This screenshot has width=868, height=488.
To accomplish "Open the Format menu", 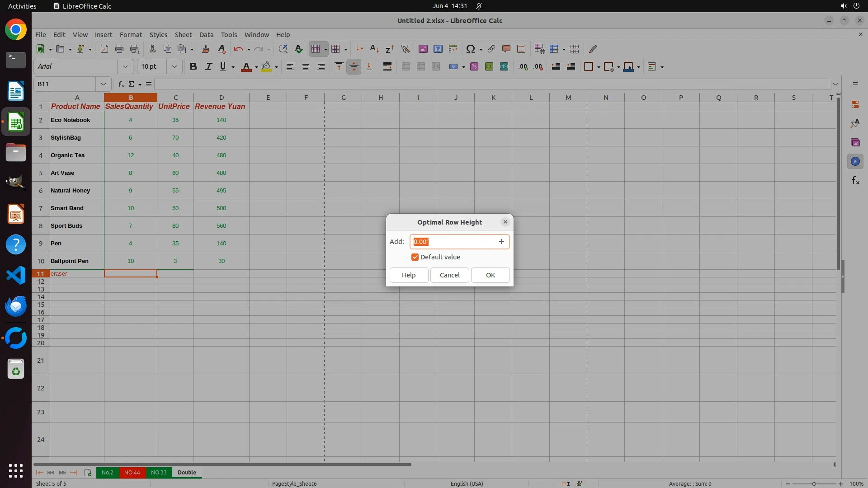I will click(131, 35).
